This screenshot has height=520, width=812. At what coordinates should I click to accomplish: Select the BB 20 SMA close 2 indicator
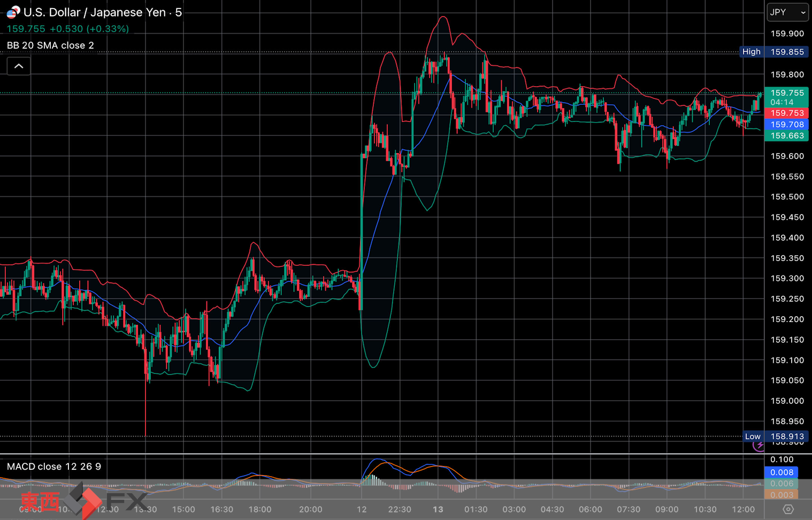[x=50, y=45]
